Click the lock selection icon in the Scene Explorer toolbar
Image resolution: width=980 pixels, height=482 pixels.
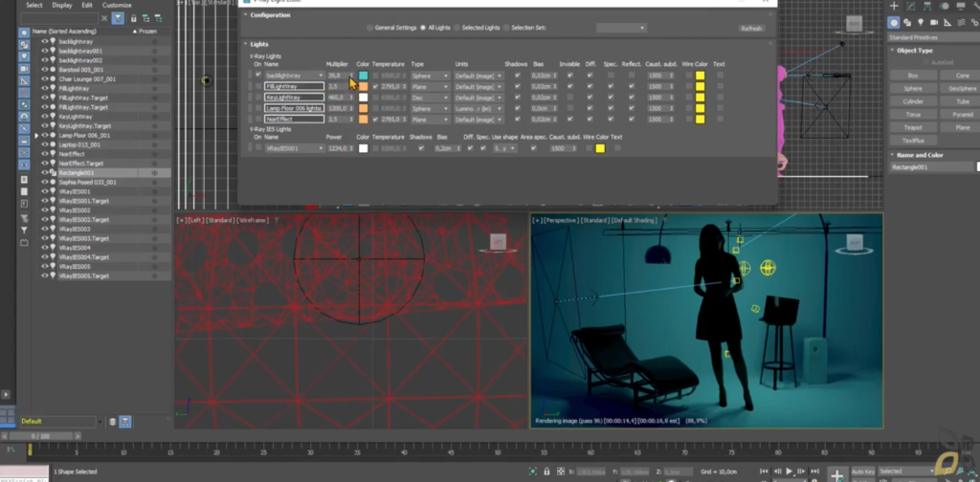[x=133, y=19]
